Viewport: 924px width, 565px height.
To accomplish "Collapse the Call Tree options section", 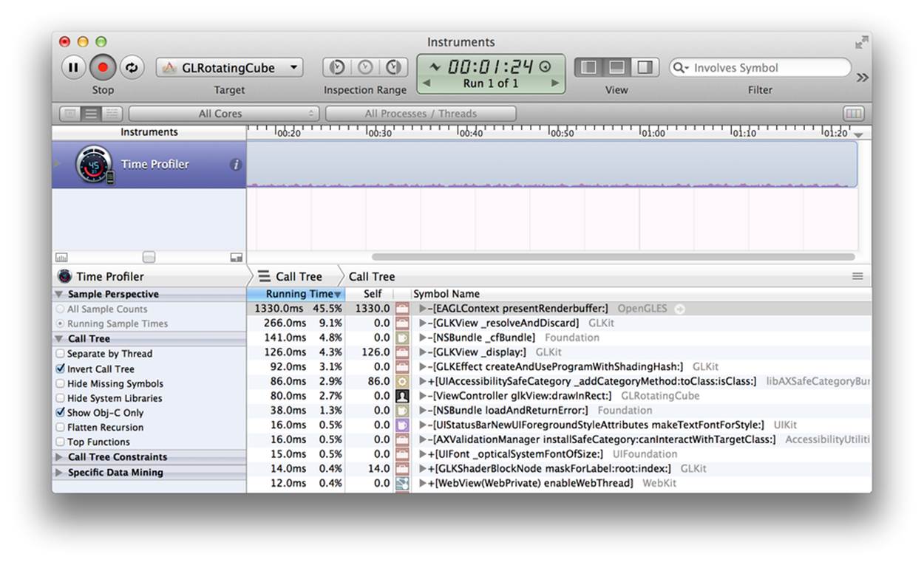I will click(x=58, y=338).
